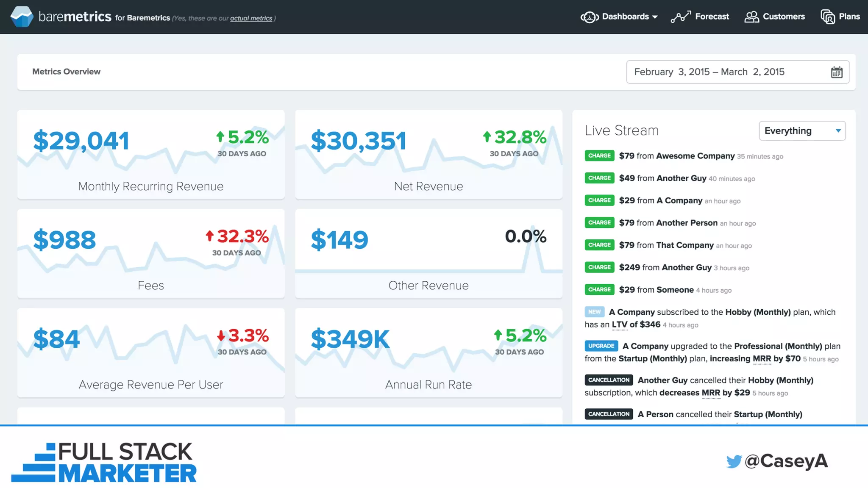Go to the Forecast page
Viewport: 868px width, 488px height.
point(712,17)
